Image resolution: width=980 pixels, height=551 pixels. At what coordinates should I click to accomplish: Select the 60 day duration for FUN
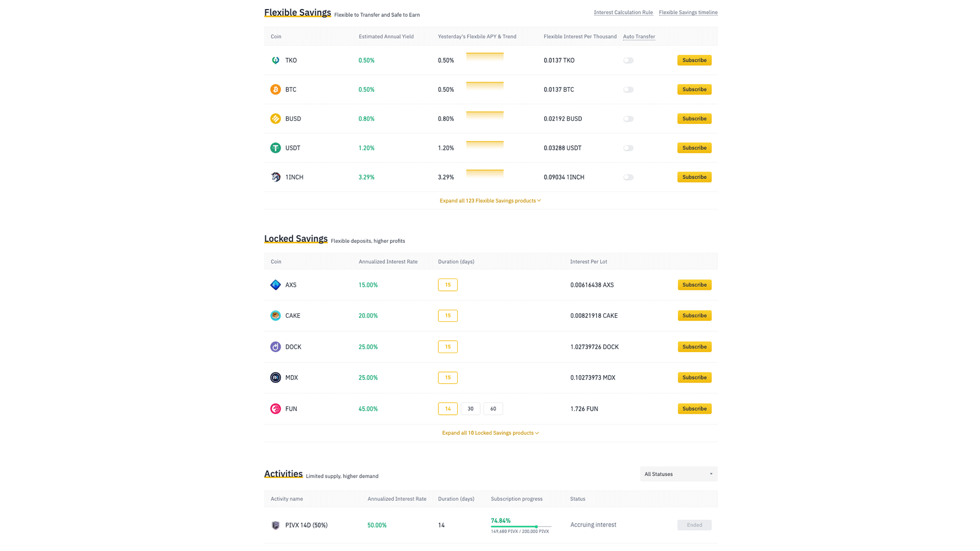coord(493,409)
